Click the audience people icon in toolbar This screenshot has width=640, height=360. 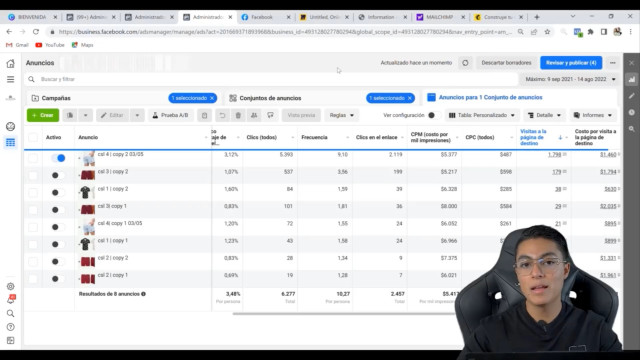tap(254, 116)
